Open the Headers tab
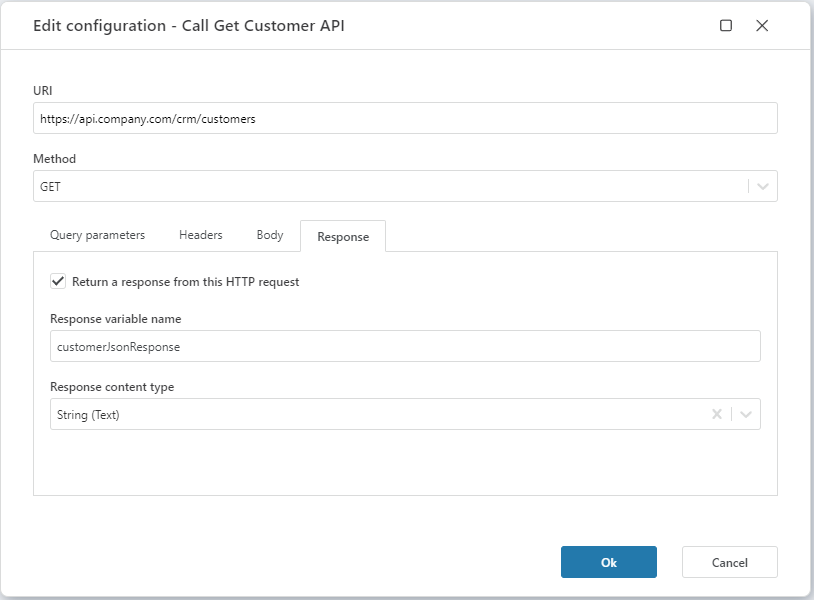This screenshot has width=814, height=600. pyautogui.click(x=200, y=235)
